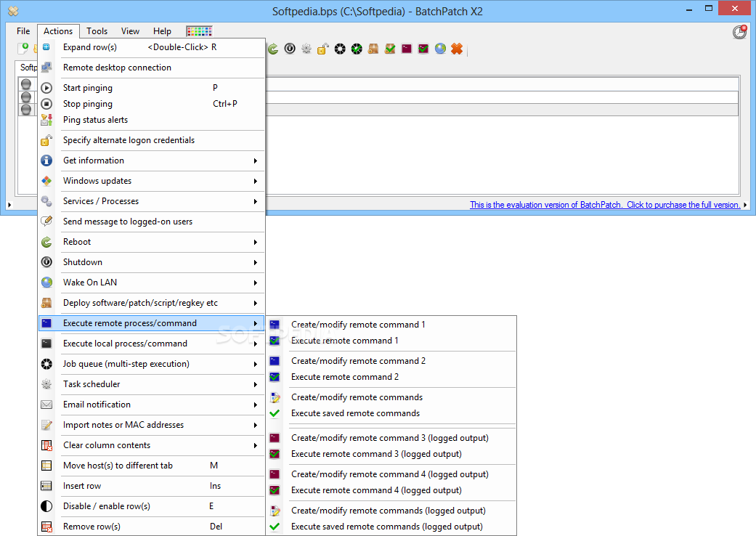Click the Stop pinging square icon
This screenshot has width=756, height=536.
pos(46,104)
